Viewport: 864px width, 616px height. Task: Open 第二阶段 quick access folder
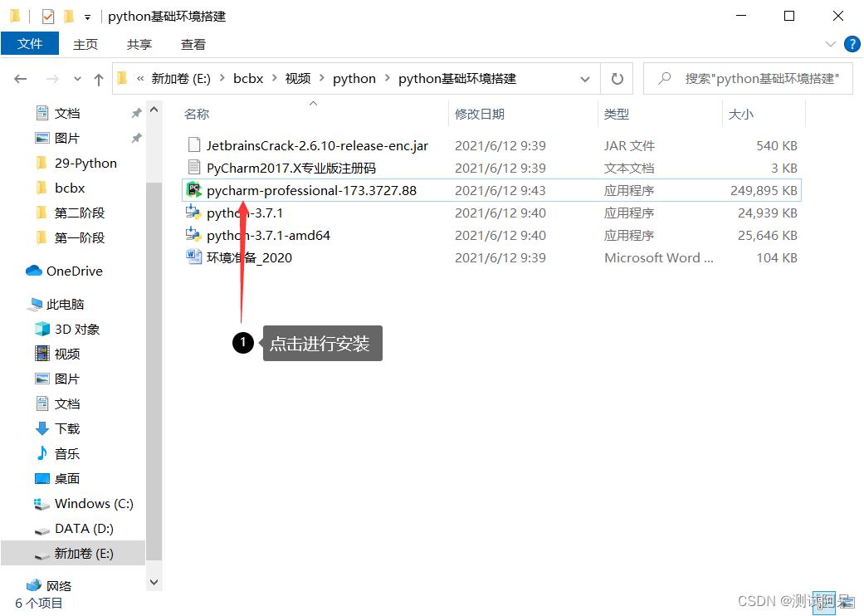coord(70,213)
